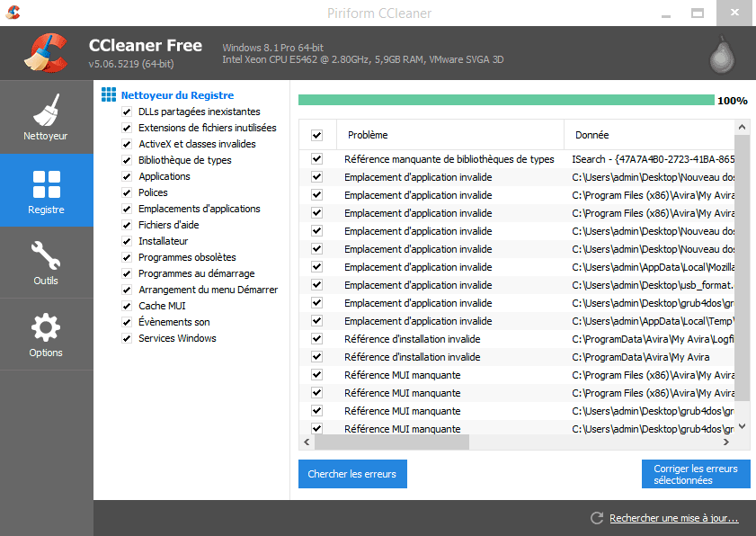756x536 pixels.
Task: Select the Registre grid icon in sidebar
Action: click(46, 183)
